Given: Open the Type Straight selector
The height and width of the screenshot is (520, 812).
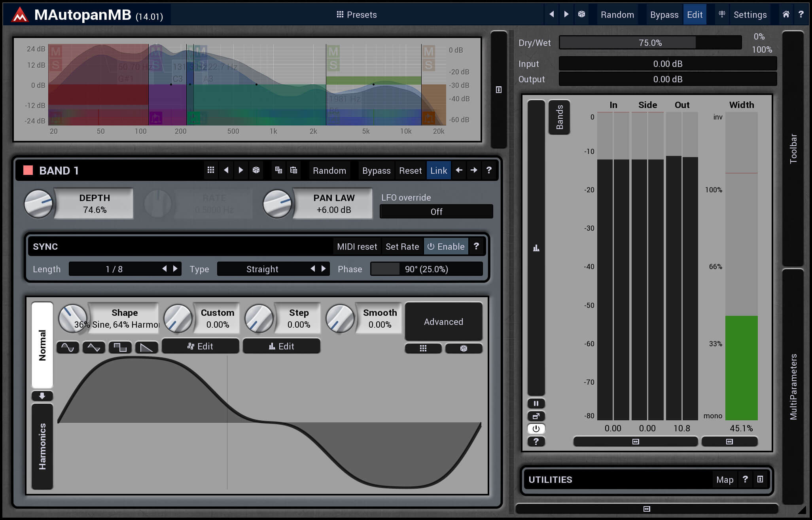Looking at the screenshot, I should [262, 269].
